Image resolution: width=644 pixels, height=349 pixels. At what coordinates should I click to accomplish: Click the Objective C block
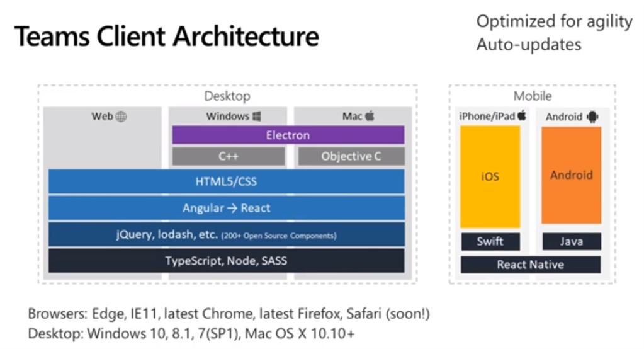pos(351,157)
